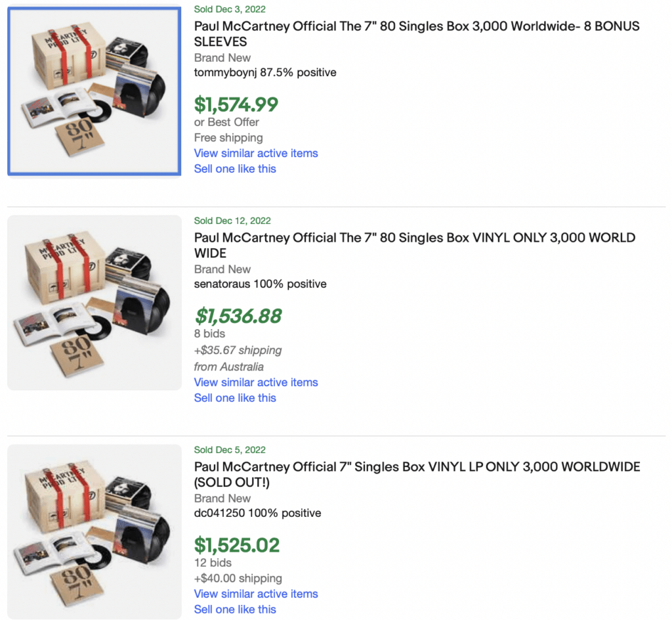Click the 8 bids text
This screenshot has width=672, height=620.
pos(209,334)
